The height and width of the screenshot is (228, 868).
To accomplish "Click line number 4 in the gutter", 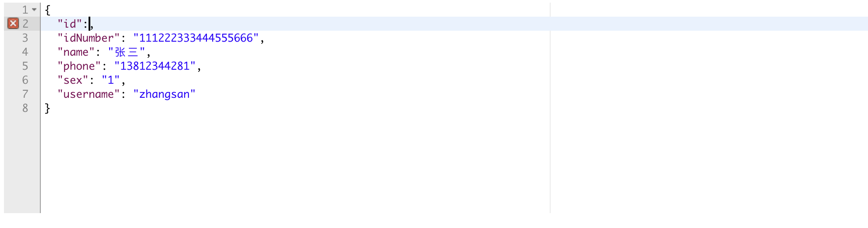I will click(x=25, y=52).
